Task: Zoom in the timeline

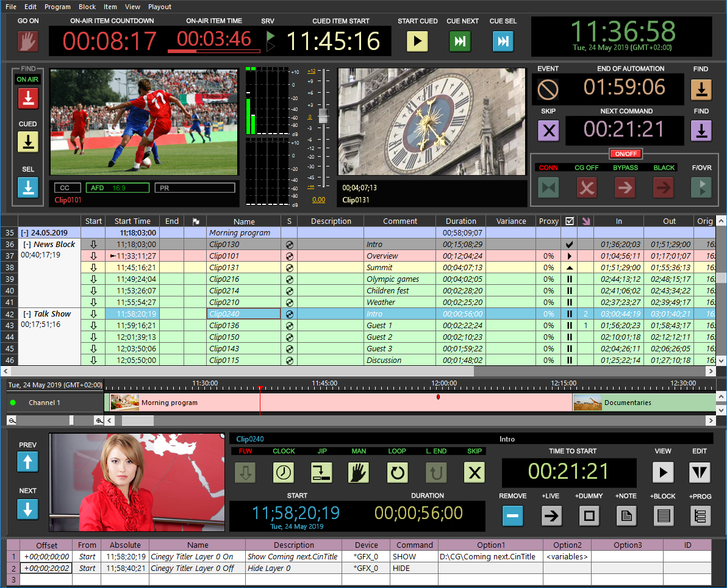Action: coord(99,421)
